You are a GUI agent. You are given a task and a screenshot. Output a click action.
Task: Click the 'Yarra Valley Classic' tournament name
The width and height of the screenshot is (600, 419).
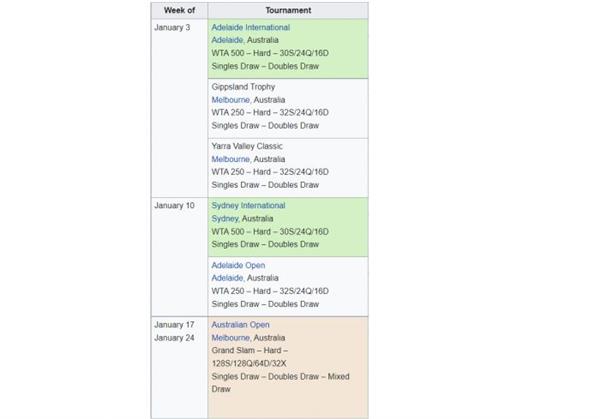[247, 146]
